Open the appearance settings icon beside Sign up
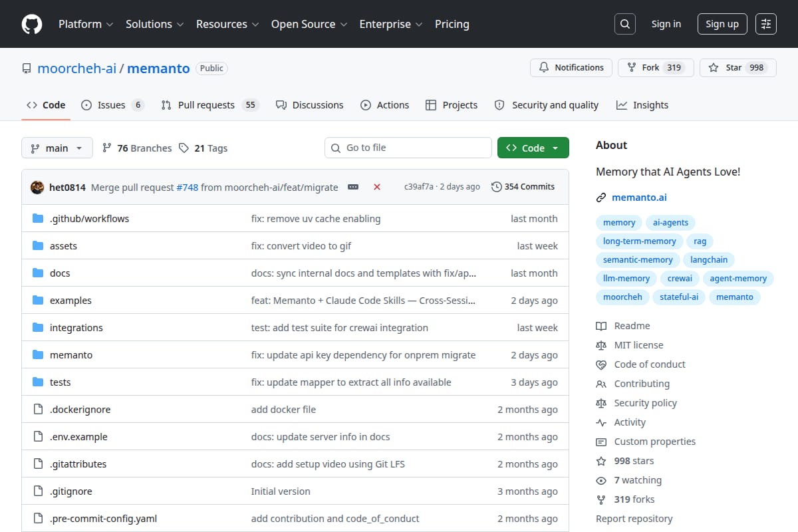This screenshot has height=532, width=798. [x=766, y=24]
